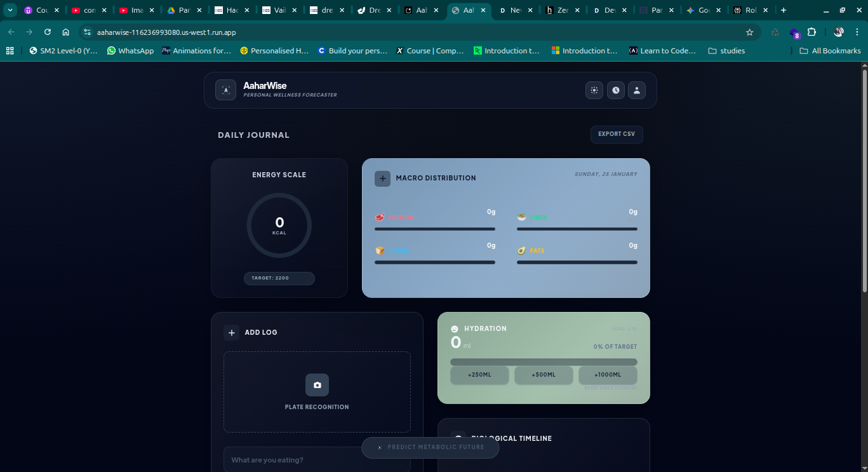The image size is (868, 472).
Task: Click the Protein meat icon
Action: click(x=380, y=217)
